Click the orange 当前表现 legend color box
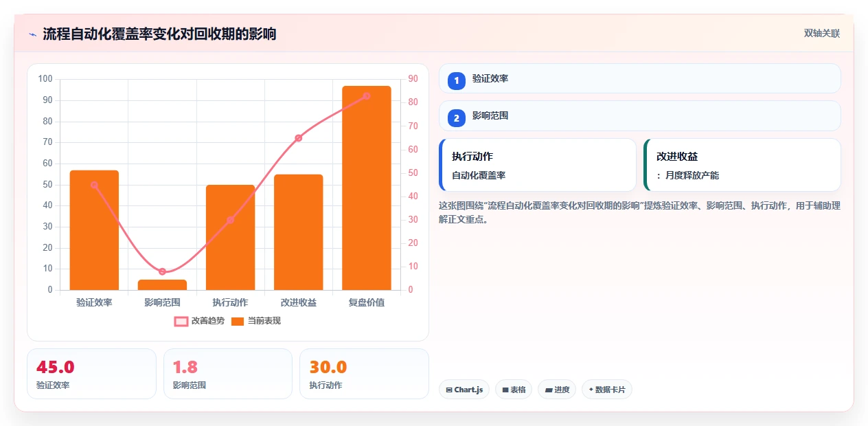This screenshot has height=426, width=868. tap(238, 322)
